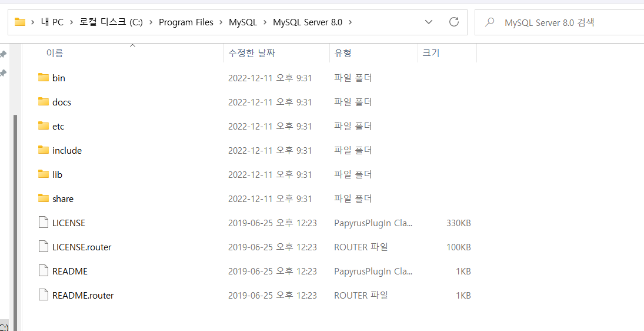This screenshot has height=331, width=644.
Task: Click the address bar folder icon
Action: (20, 22)
